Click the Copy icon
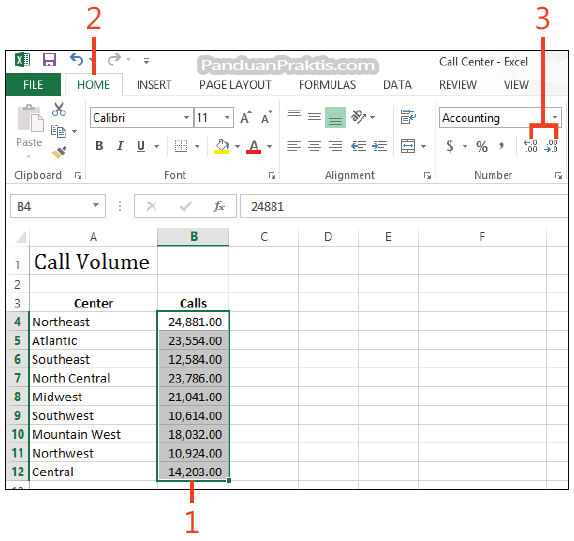574x541 pixels. click(x=59, y=131)
